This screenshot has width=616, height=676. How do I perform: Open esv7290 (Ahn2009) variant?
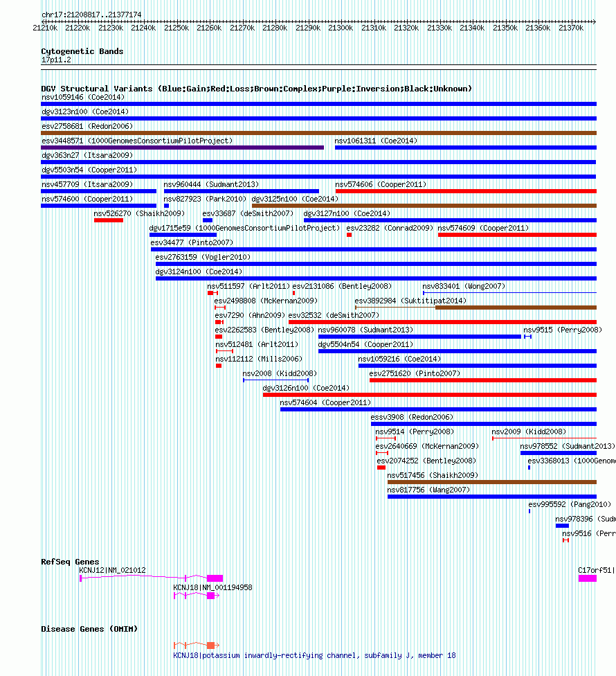click(x=250, y=315)
